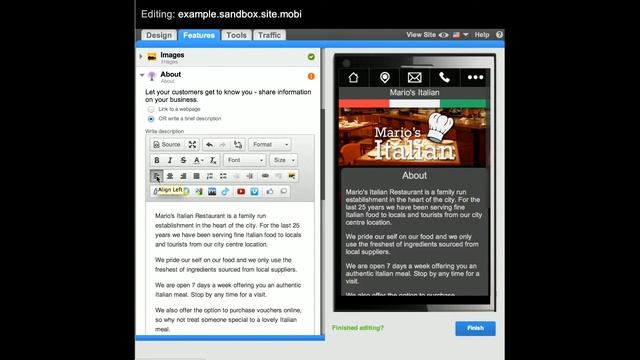Click the redo arrow icon
Screen dimensions: 640x360
[x=223, y=144]
